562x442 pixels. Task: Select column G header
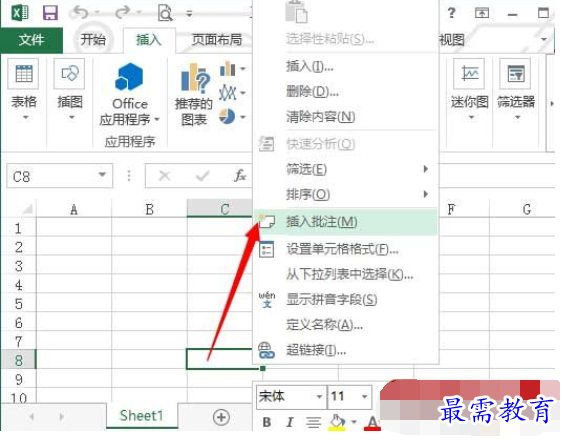[526, 209]
